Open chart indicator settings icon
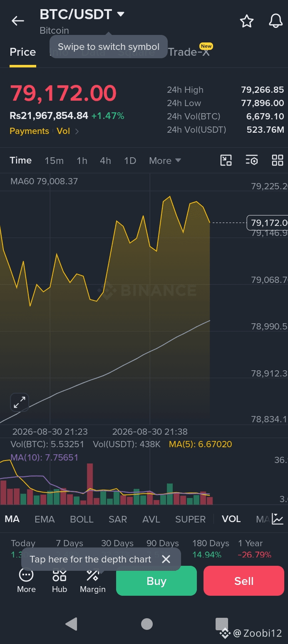 tap(252, 160)
